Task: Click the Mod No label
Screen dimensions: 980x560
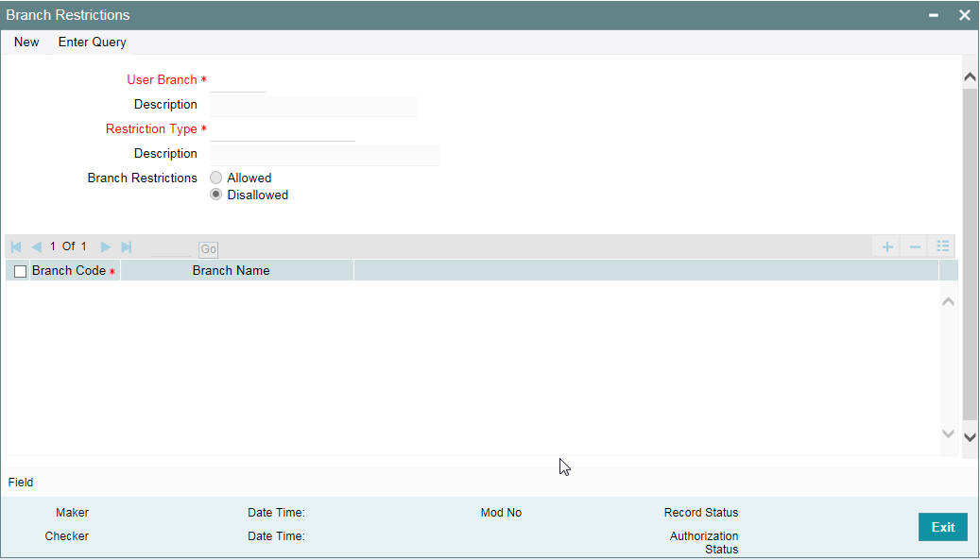Action: (x=501, y=513)
